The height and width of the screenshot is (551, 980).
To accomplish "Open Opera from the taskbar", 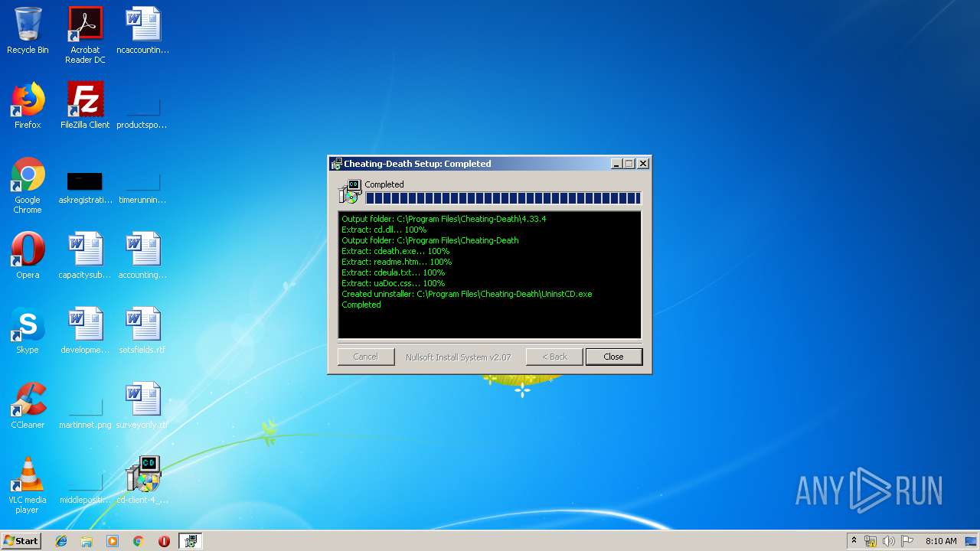I will click(164, 541).
